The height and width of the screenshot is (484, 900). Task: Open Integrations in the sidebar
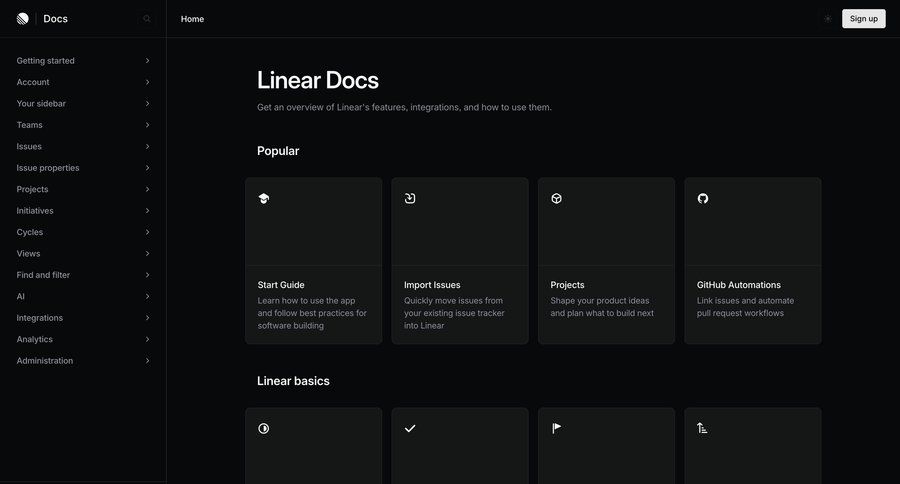point(40,318)
